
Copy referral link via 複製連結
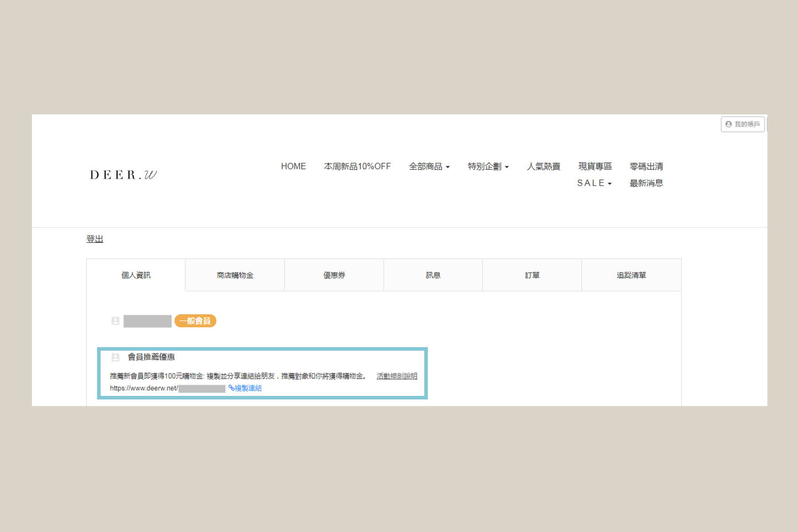pos(245,388)
